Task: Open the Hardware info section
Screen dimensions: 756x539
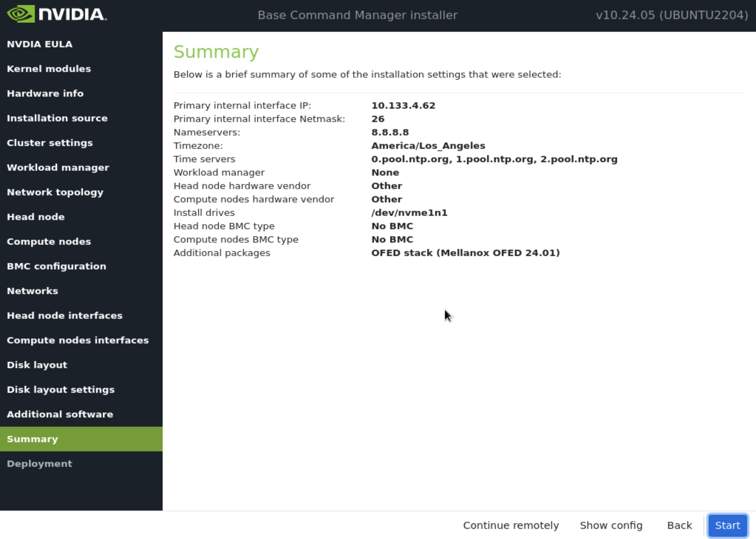Action: coord(45,93)
